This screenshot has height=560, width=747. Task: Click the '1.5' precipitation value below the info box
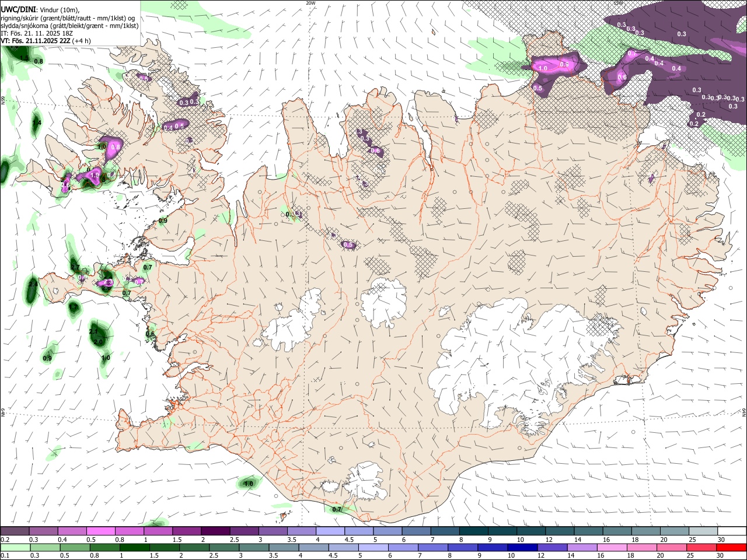[x=24, y=58]
